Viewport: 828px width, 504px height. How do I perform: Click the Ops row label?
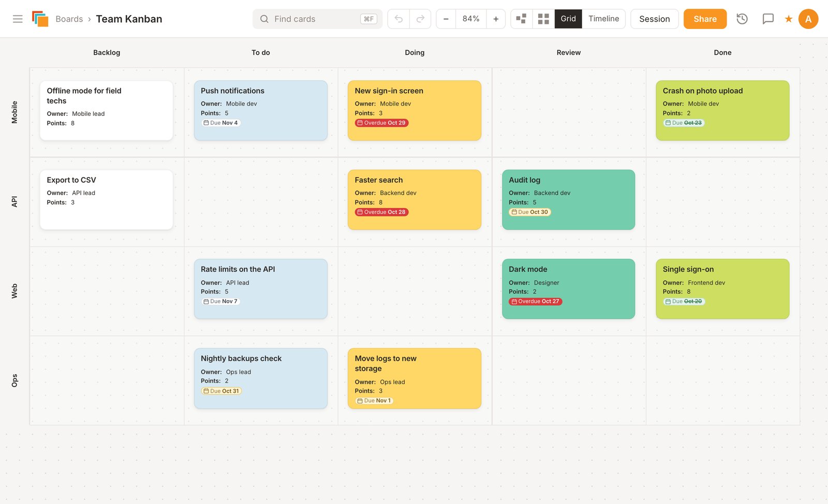(14, 380)
